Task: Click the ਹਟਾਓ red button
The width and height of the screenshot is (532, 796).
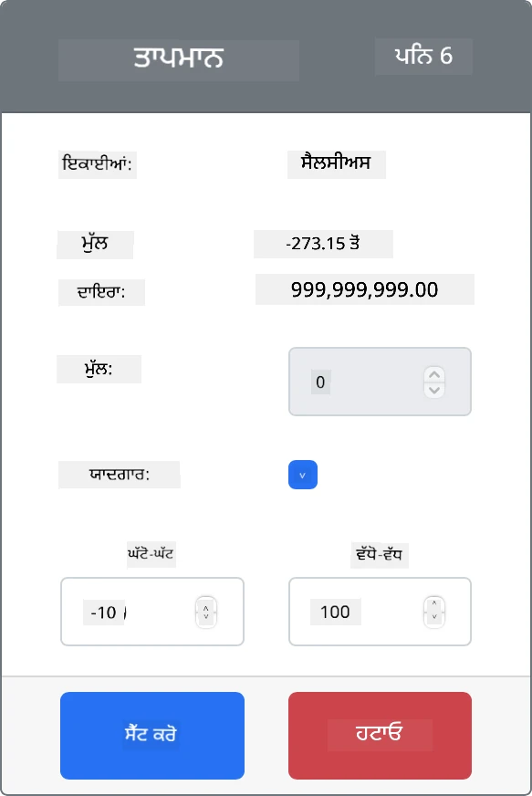Action: (x=380, y=735)
